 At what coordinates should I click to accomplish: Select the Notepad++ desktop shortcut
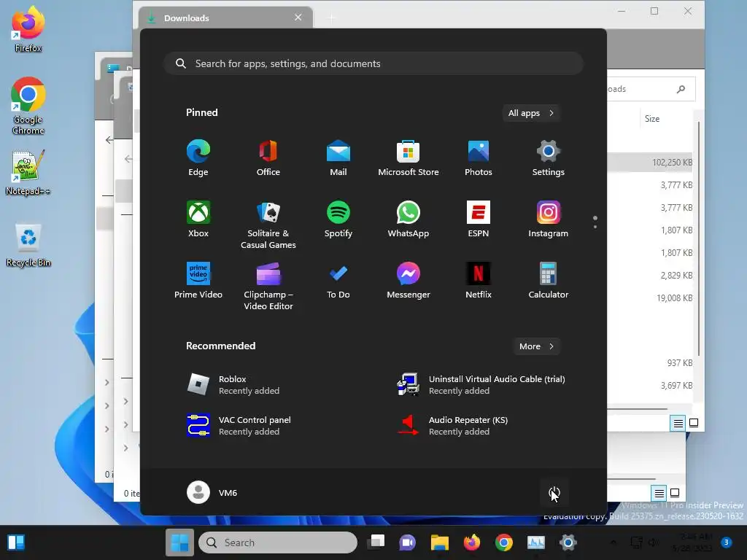28,172
